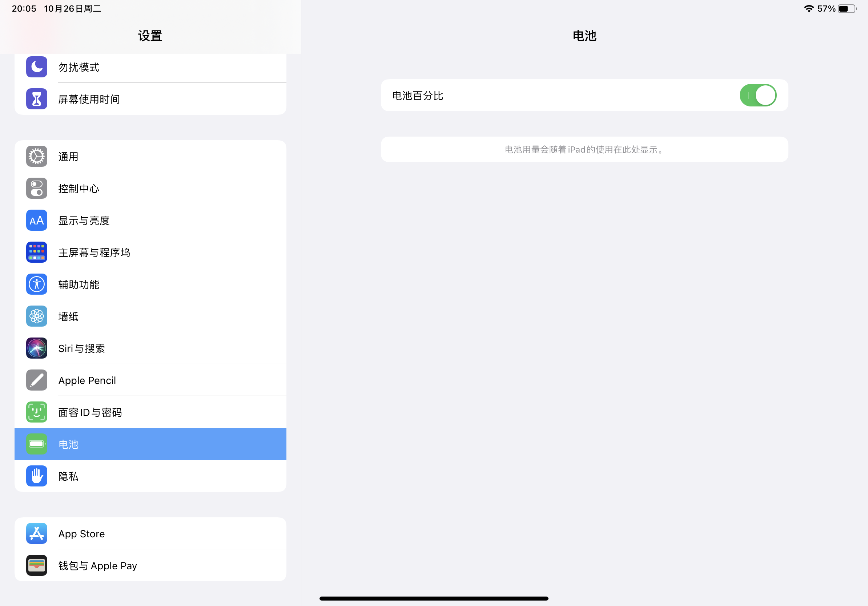
Task: Tap the home indicator bar
Action: (434, 598)
